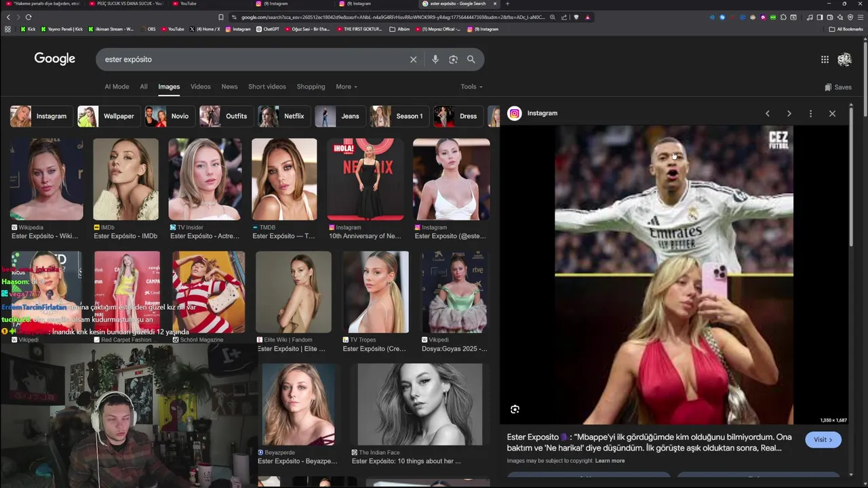This screenshot has width=868, height=488.
Task: Close the image preview panel
Action: (832, 113)
